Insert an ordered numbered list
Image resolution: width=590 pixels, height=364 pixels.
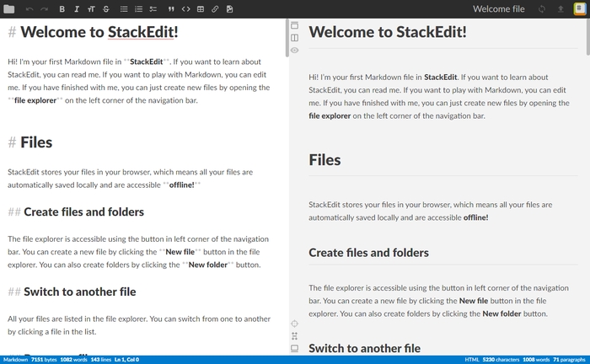[138, 9]
